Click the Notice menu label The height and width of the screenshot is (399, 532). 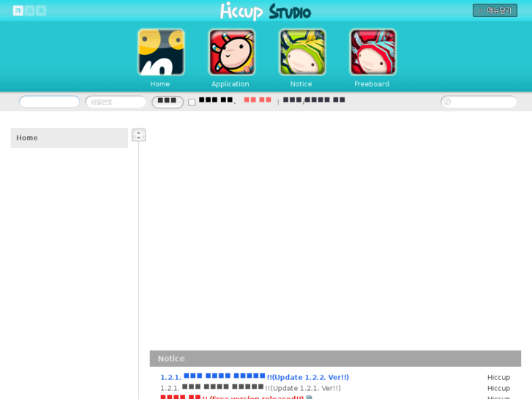tap(301, 84)
